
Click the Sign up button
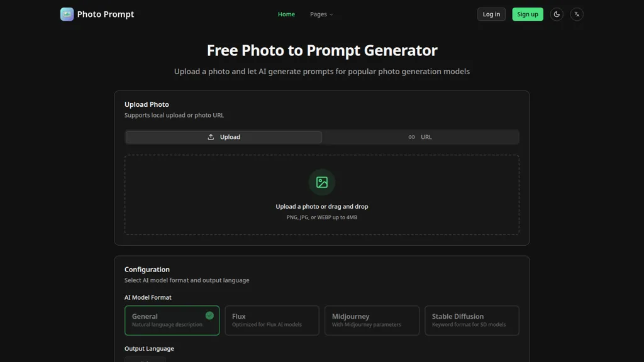point(528,14)
